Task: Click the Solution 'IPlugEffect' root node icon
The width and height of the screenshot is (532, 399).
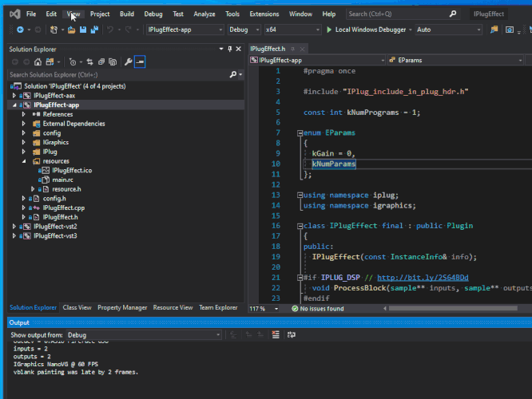Action: click(x=18, y=85)
